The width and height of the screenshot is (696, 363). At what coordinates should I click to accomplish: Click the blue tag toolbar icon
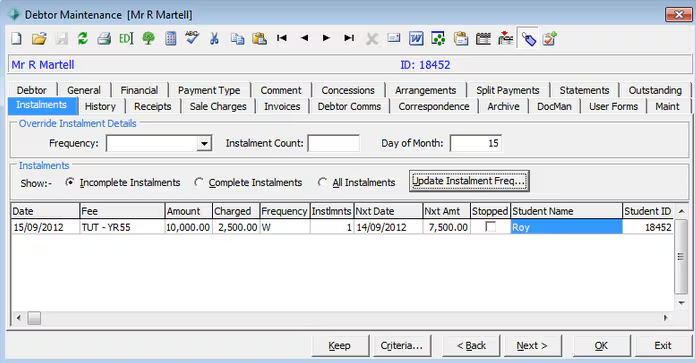(528, 39)
